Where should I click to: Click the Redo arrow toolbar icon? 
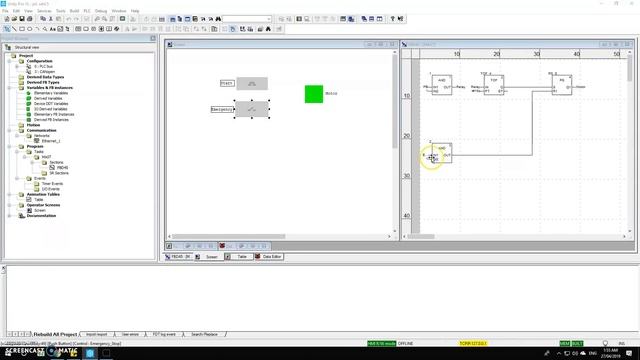pos(76,19)
